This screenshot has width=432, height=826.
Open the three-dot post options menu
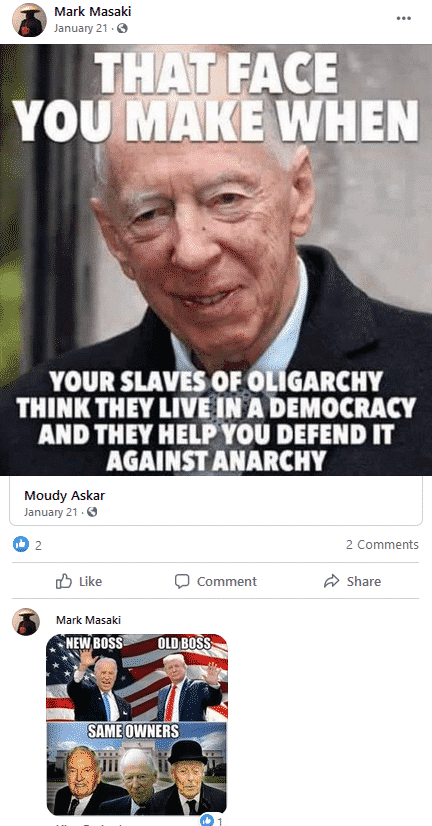pos(404,18)
